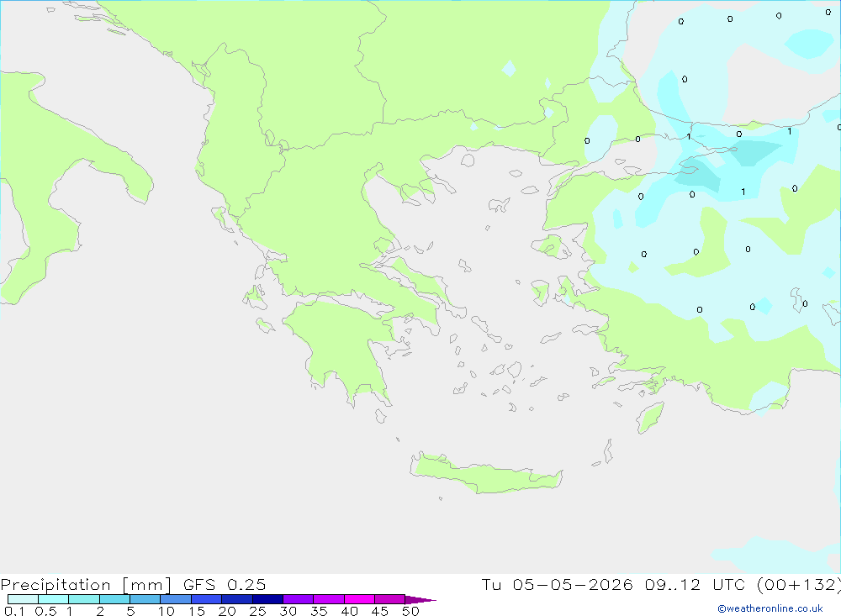Pick the 25–30 mm navy legend swatch
Screen dimensions: 841x616
coord(267,599)
